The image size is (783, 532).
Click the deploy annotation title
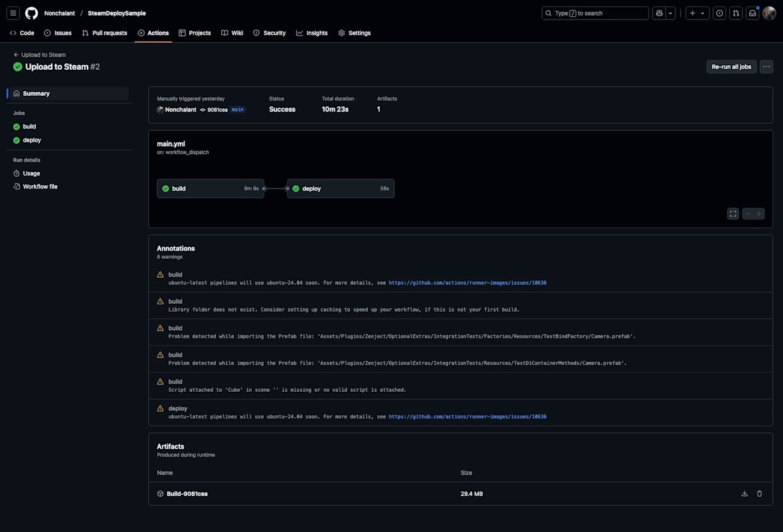pos(177,408)
